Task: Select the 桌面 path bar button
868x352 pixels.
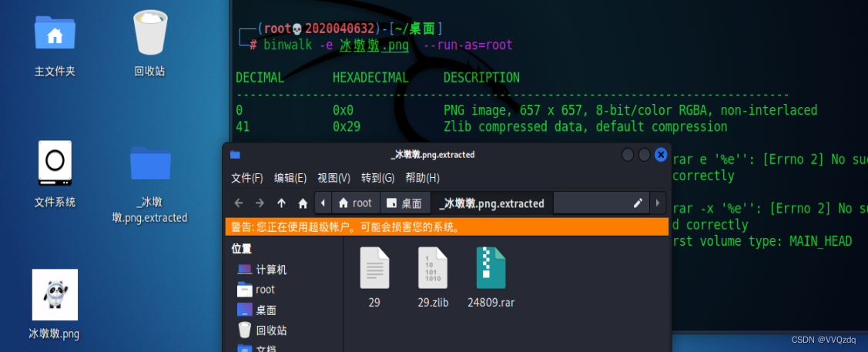Action: pyautogui.click(x=405, y=203)
